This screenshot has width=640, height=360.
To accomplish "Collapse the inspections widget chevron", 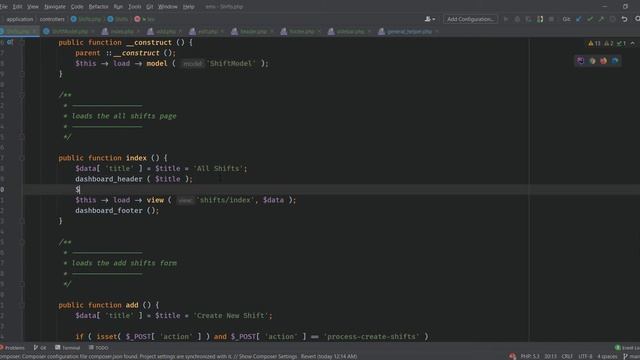I will tap(633, 43).
